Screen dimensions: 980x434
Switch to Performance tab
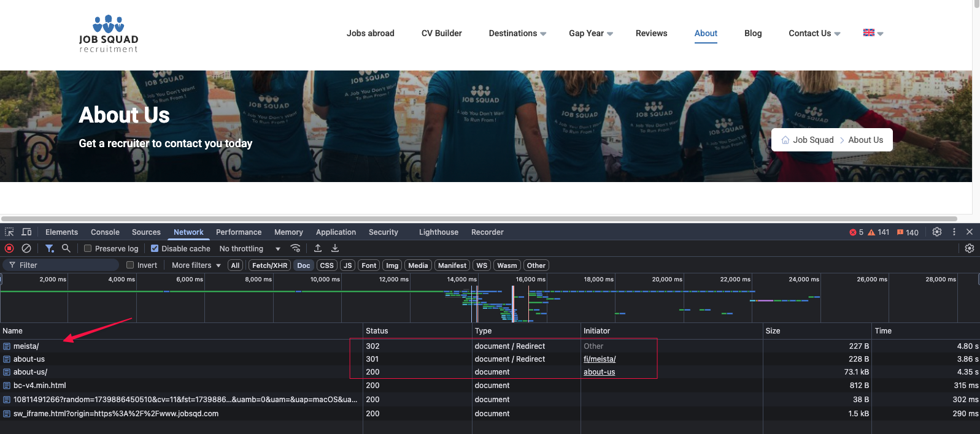[x=239, y=232]
